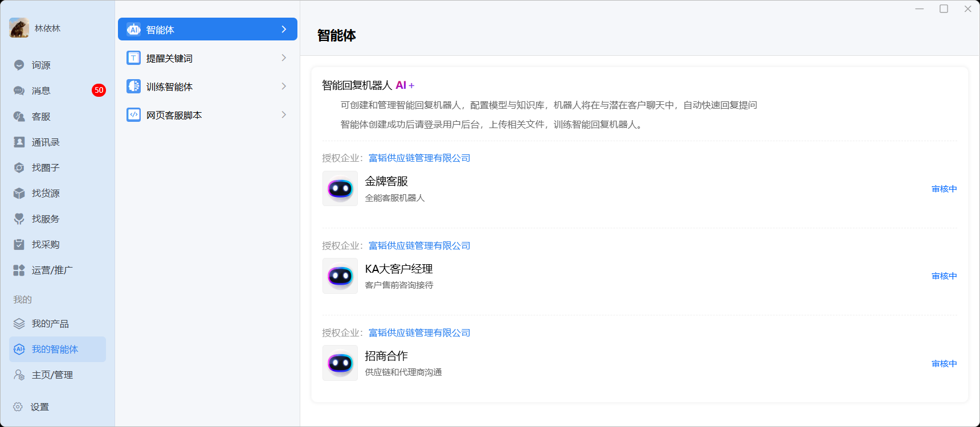This screenshot has width=980, height=427.
Task: Open 消息 chat bubble icon
Action: coord(19,91)
